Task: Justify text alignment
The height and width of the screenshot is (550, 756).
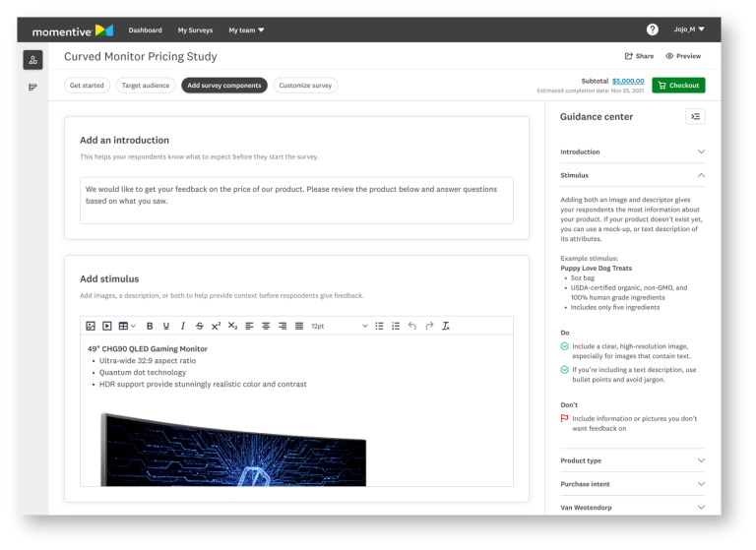Action: [x=299, y=327]
